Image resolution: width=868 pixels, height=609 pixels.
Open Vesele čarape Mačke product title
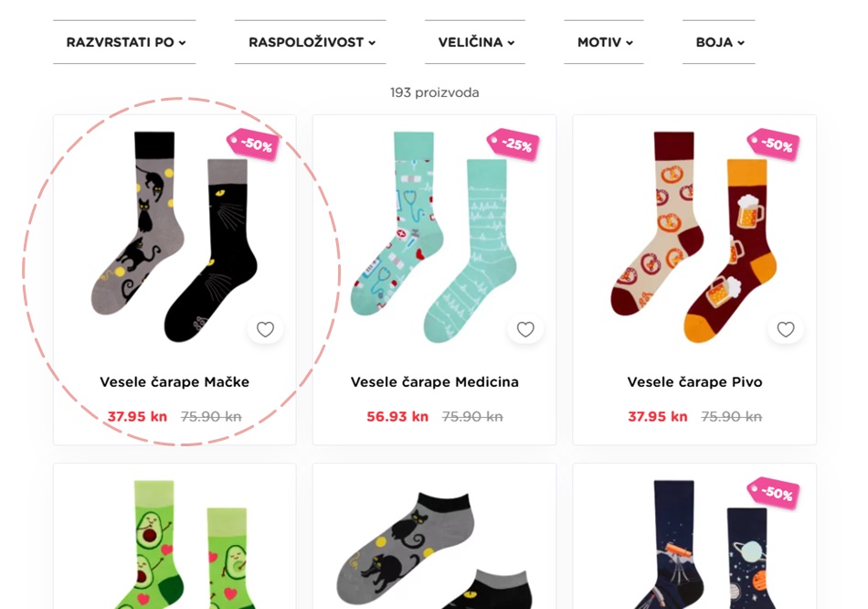175,382
